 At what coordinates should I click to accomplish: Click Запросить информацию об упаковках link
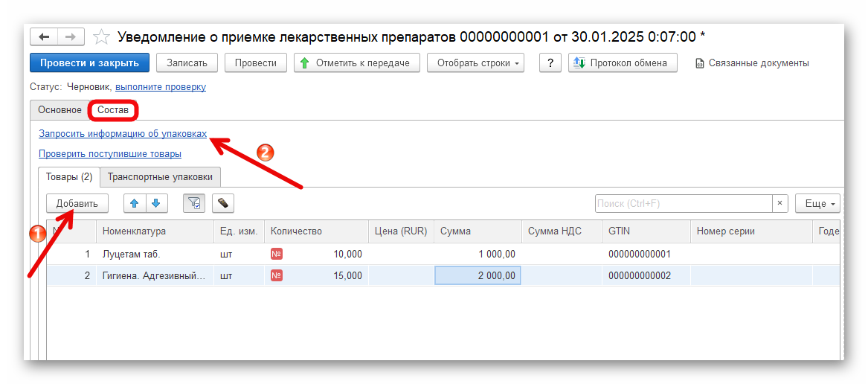click(123, 133)
